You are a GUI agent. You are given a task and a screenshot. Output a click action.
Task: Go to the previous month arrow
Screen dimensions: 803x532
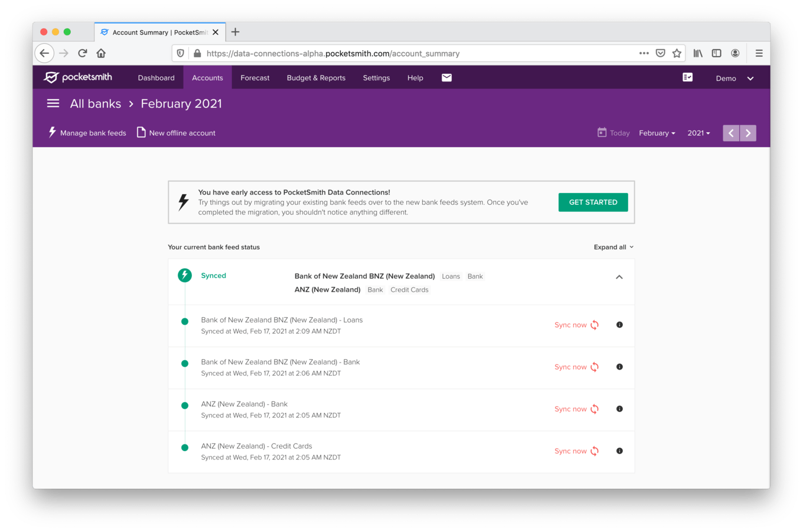click(731, 133)
